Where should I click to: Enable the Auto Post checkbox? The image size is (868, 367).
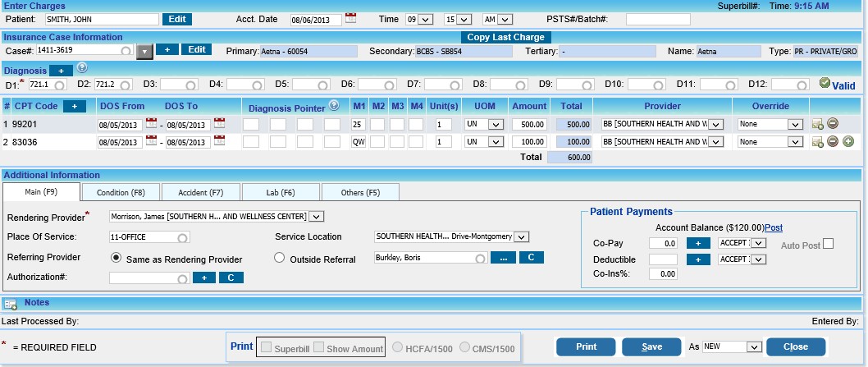(x=828, y=244)
